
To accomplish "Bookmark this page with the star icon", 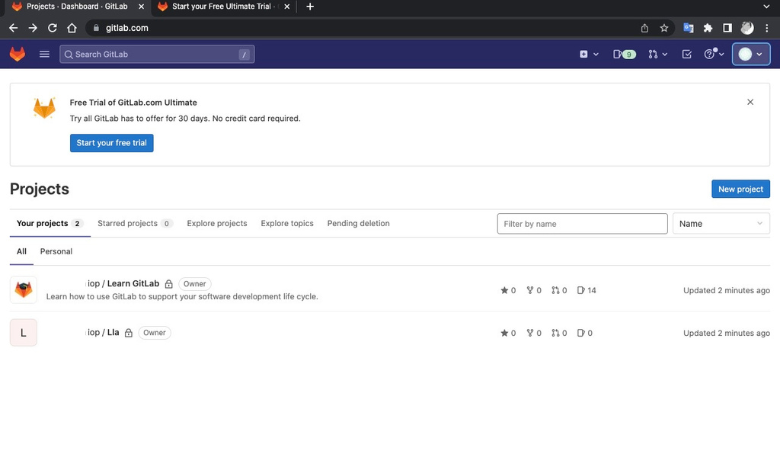I will point(664,28).
